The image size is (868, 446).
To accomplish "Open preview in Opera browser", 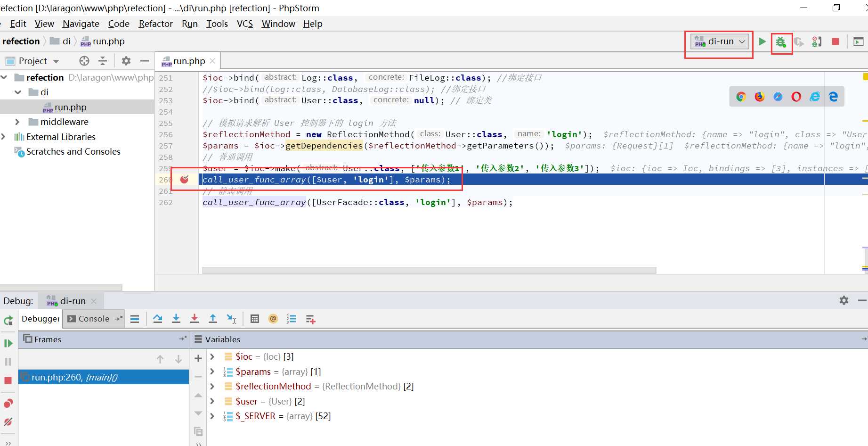I will [x=796, y=97].
